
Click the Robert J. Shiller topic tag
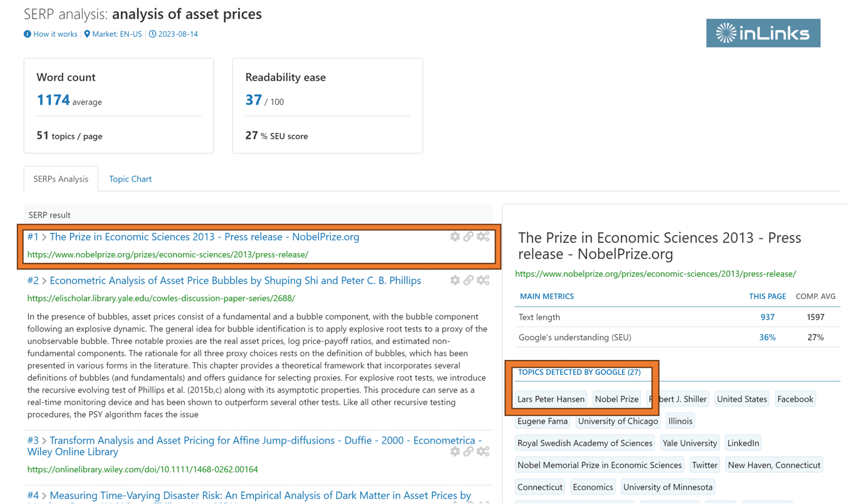point(678,399)
